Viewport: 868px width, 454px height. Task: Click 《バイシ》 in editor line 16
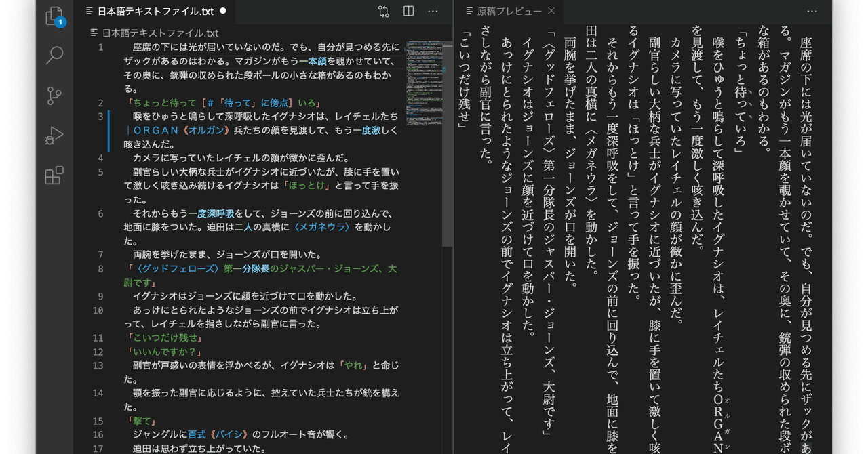coord(229,434)
